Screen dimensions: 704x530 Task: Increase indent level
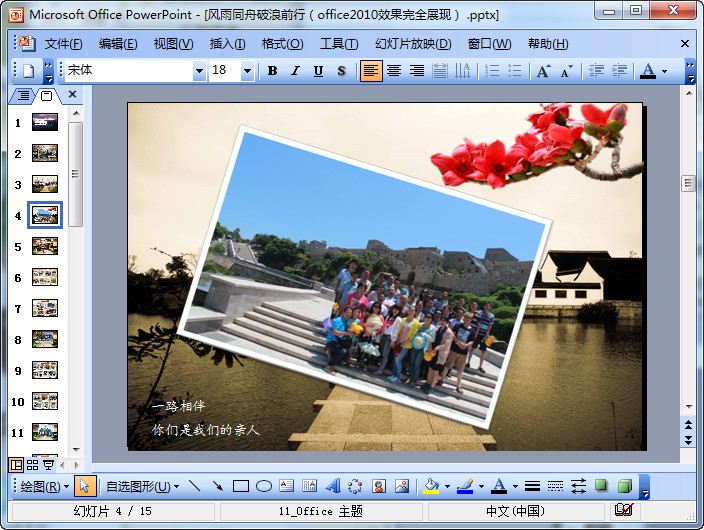pos(620,71)
